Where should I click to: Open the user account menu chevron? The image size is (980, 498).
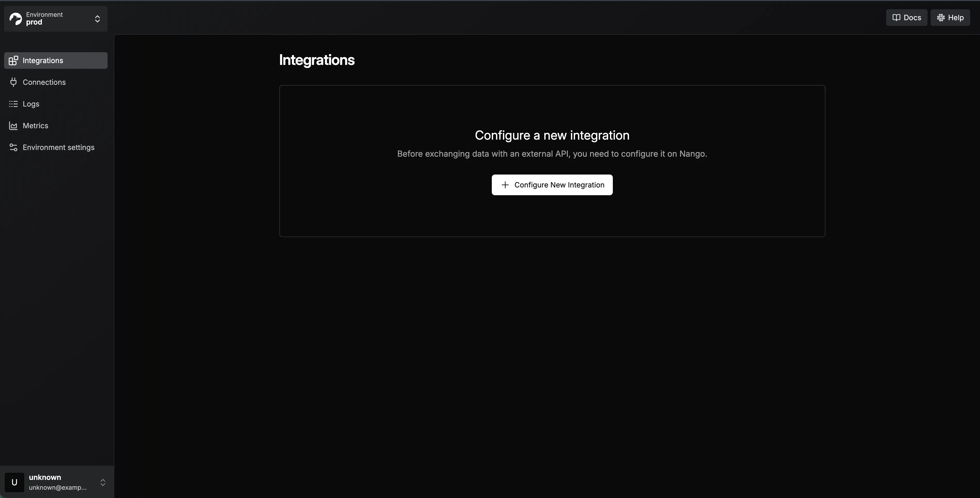103,482
